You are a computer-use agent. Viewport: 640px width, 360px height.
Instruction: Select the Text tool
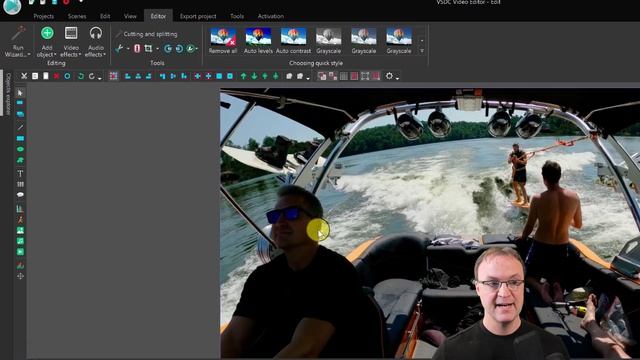[20, 173]
